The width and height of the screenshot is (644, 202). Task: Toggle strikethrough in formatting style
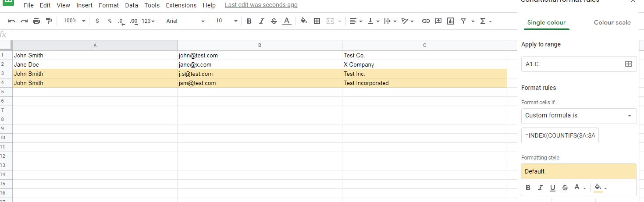[565, 188]
